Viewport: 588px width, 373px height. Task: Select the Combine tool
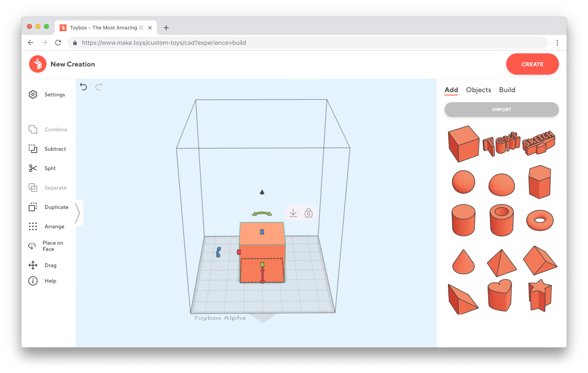48,130
